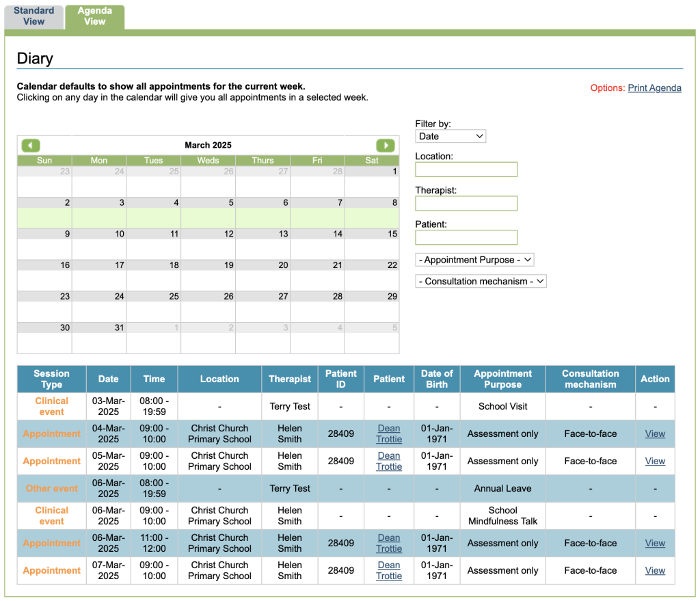Open Dean Trottie on 05-Mar-2025 row
Image resolution: width=700 pixels, height=601 pixels.
389,461
